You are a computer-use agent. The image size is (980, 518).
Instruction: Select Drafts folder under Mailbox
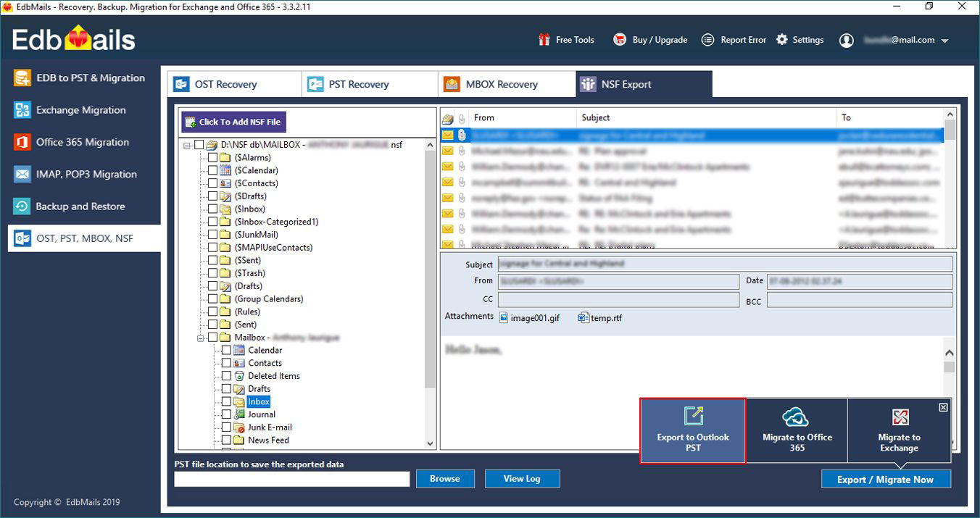click(x=259, y=389)
